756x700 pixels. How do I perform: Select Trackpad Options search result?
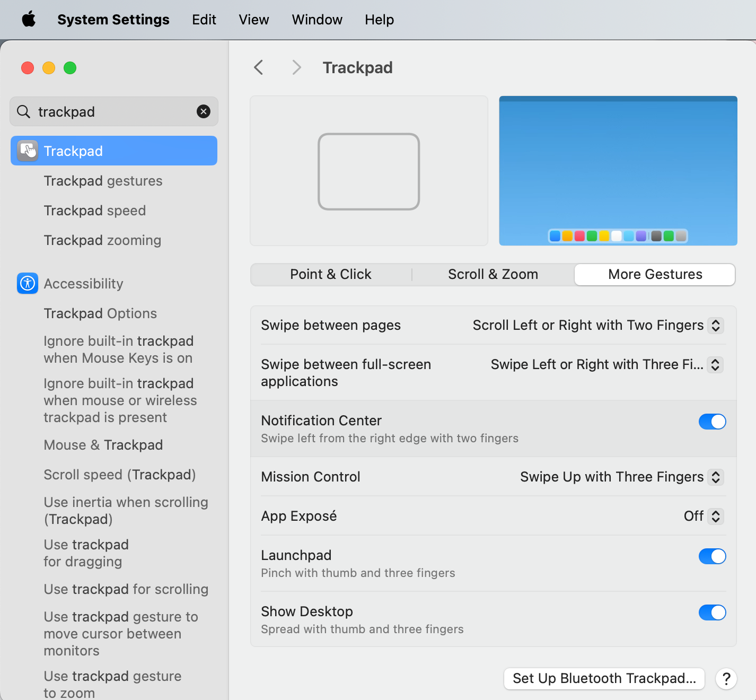[x=100, y=313]
